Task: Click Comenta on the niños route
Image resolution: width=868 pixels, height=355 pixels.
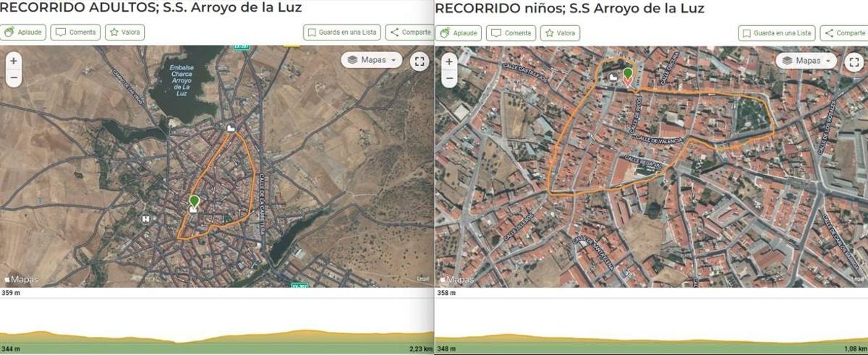Action: tap(510, 33)
